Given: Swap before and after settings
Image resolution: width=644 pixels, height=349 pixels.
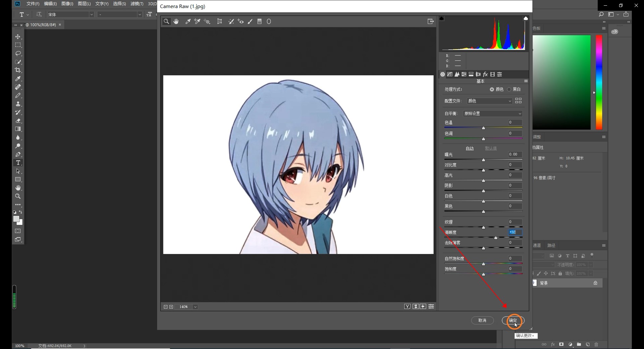Looking at the screenshot, I should (x=416, y=306).
